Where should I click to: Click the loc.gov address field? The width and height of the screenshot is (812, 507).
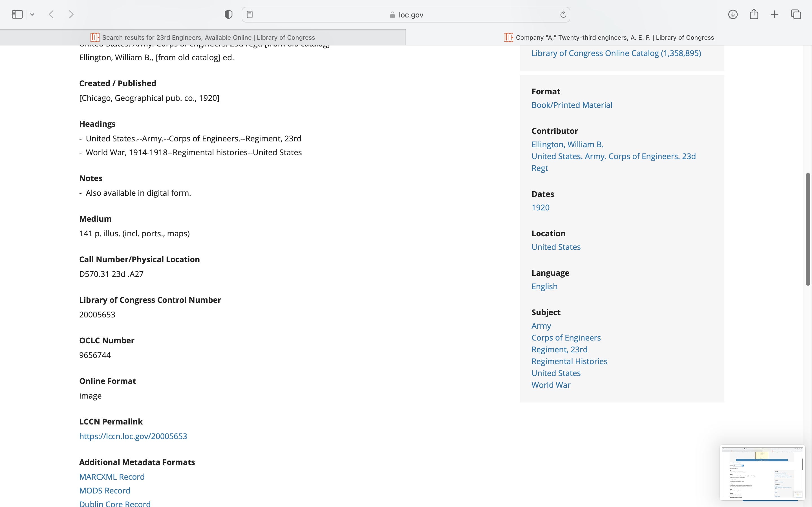(406, 15)
